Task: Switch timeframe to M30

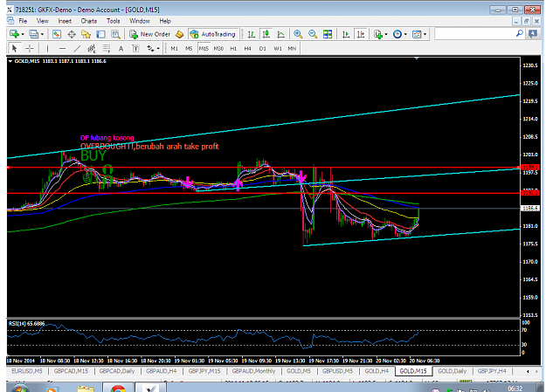Action: 218,48
